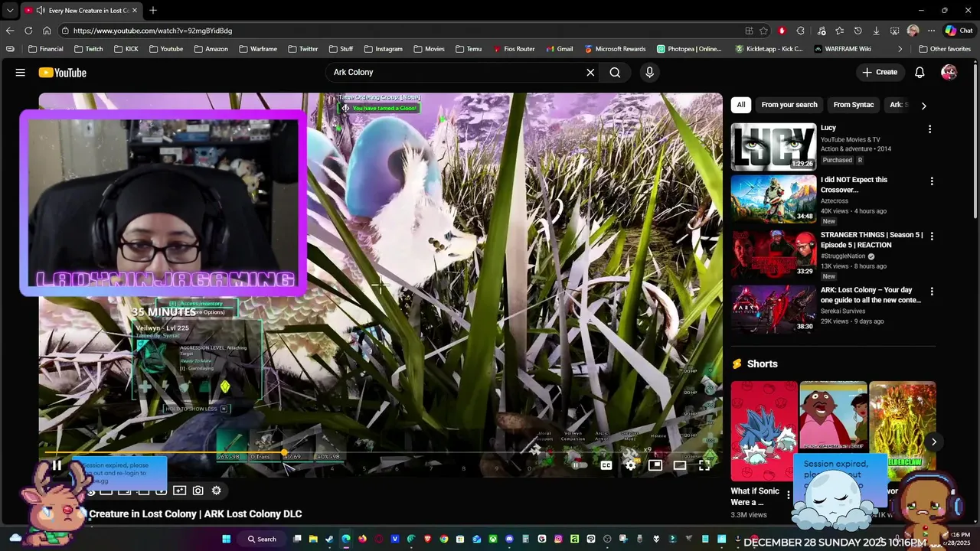The width and height of the screenshot is (980, 551).
Task: Open WARFRAME Wiki bookmark
Action: click(x=843, y=49)
